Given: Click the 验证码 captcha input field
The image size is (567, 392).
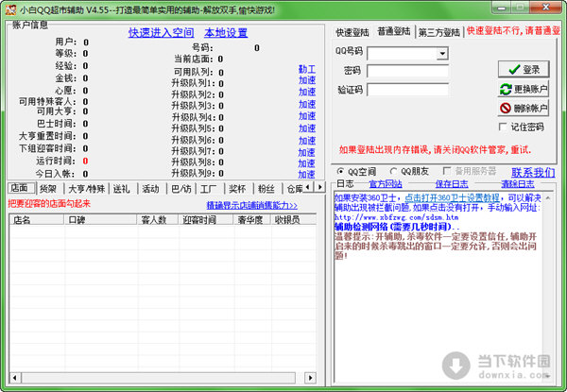Looking at the screenshot, I should tap(407, 89).
